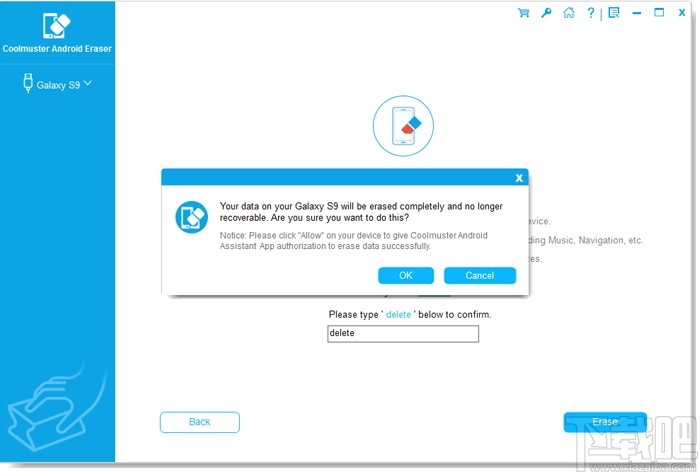The image size is (700, 472).
Task: Open help question mark icon
Action: 591,13
